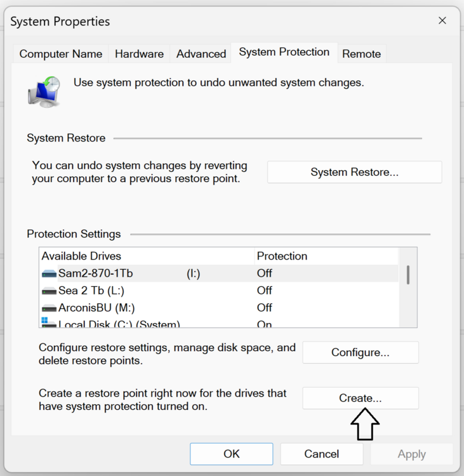Image resolution: width=464 pixels, height=476 pixels.
Task: Open the Remote tab
Action: (x=361, y=54)
